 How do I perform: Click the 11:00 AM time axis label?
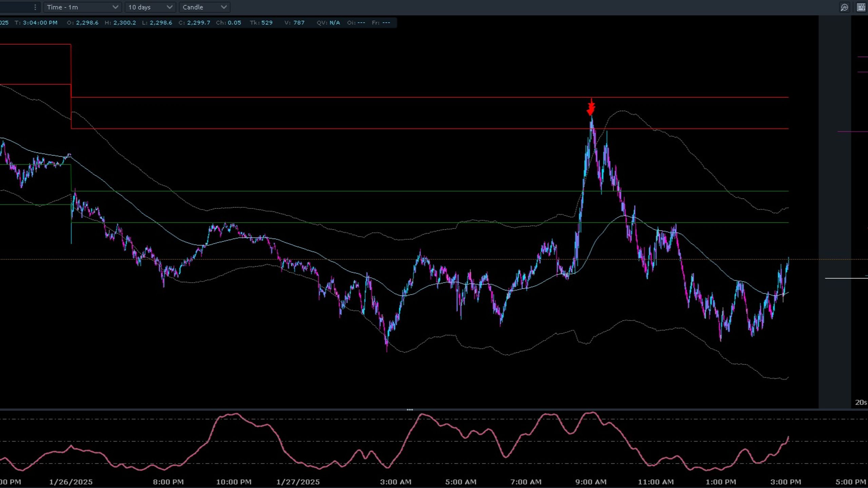tap(656, 482)
